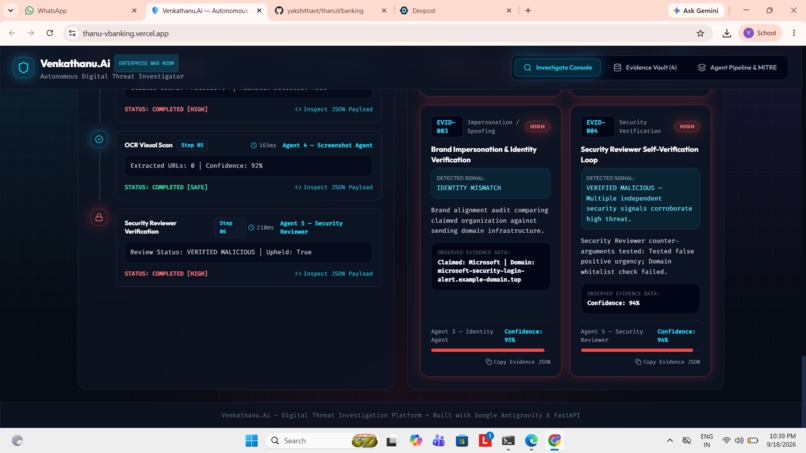This screenshot has height=453, width=806.
Task: Click the site information icon in address bar
Action: (x=72, y=33)
